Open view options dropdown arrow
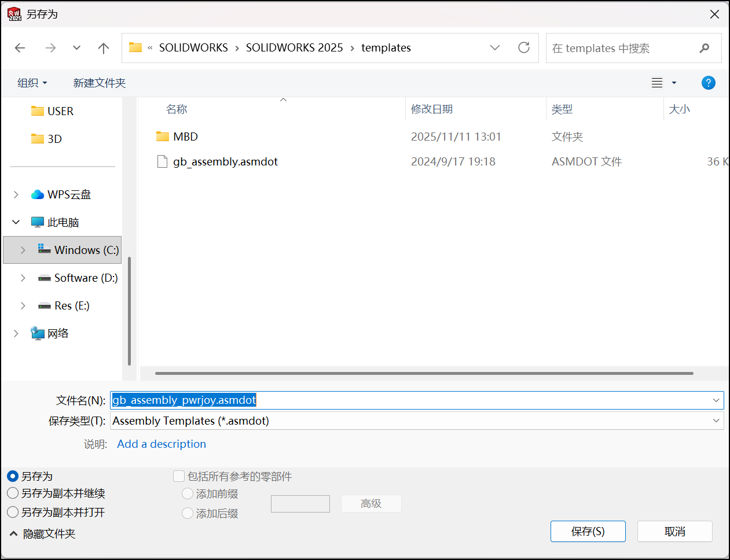The height and width of the screenshot is (560, 730). pos(674,83)
